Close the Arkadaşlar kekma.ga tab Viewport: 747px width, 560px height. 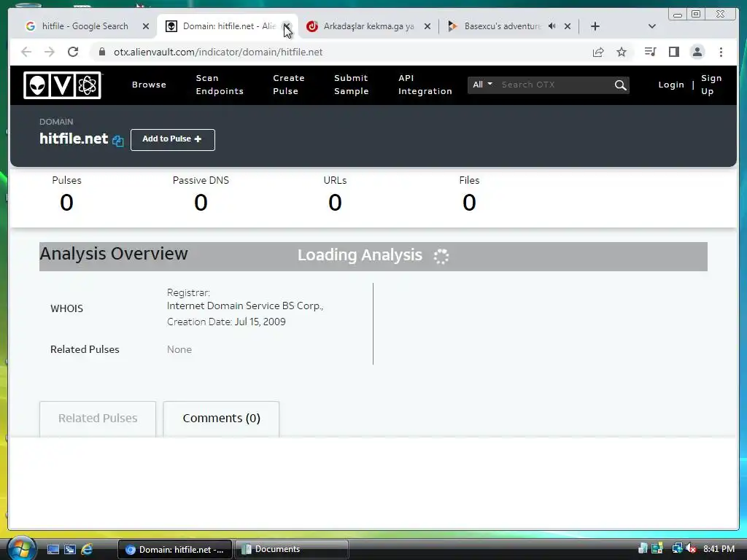[427, 26]
